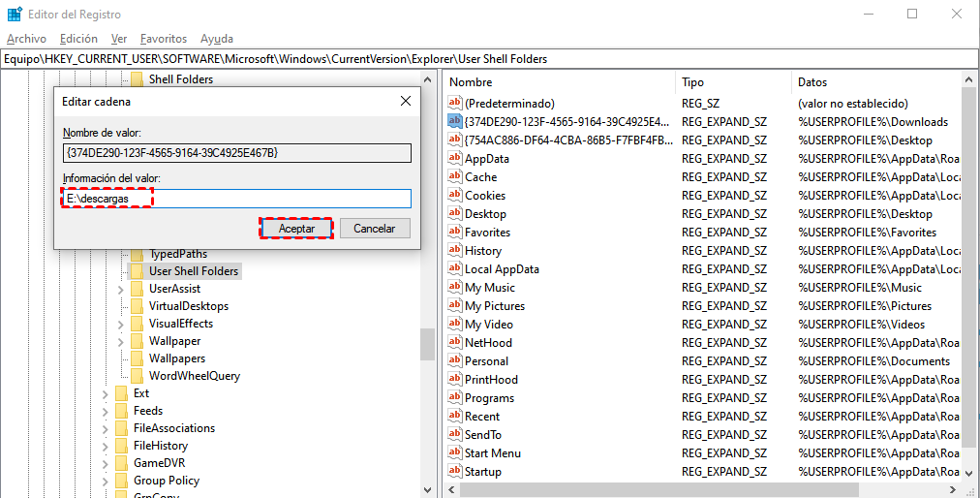This screenshot has width=980, height=498.
Task: Click the Personal value icon
Action: tap(455, 360)
